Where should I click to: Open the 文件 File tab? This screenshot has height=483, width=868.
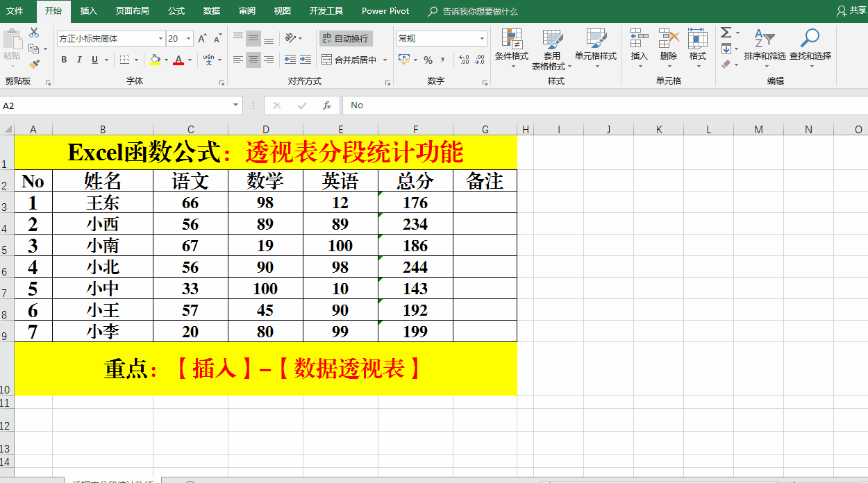[15, 11]
